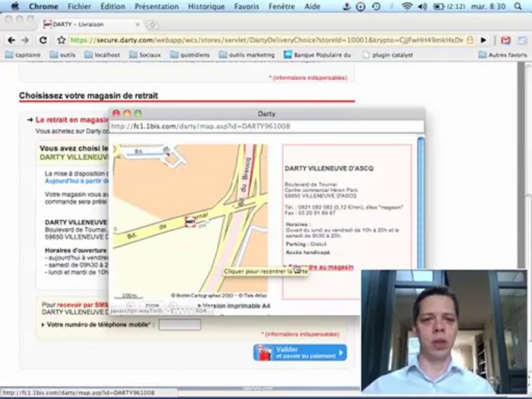Open the Fichier menu

coord(79,7)
